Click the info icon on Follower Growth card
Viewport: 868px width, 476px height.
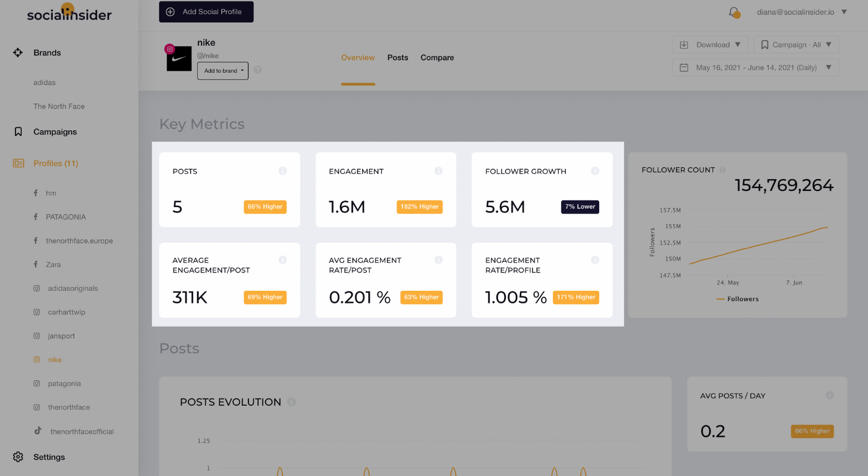pyautogui.click(x=595, y=171)
